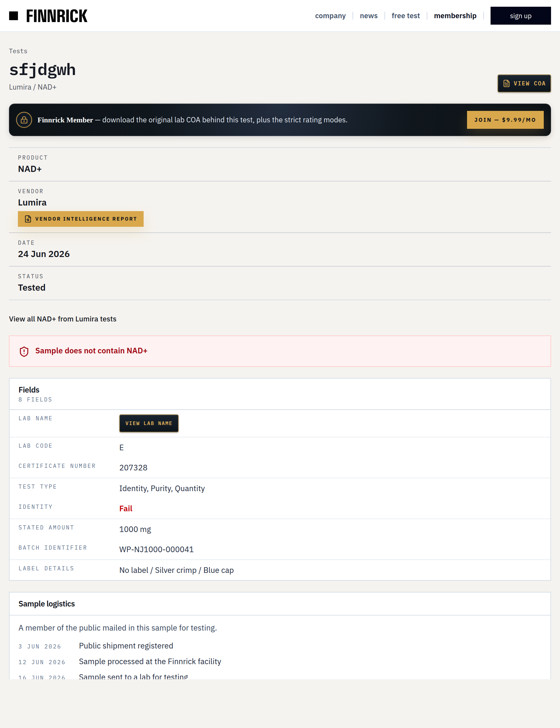Viewport: 560px width, 728px height.
Task: Open the company menu item
Action: pyautogui.click(x=330, y=16)
